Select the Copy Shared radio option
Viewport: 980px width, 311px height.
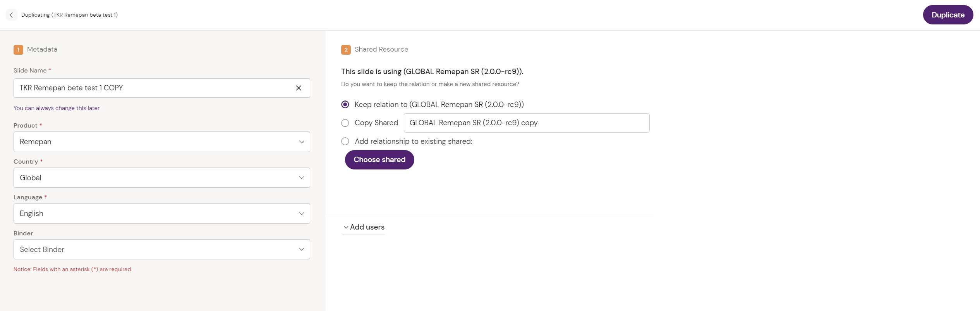coord(345,123)
